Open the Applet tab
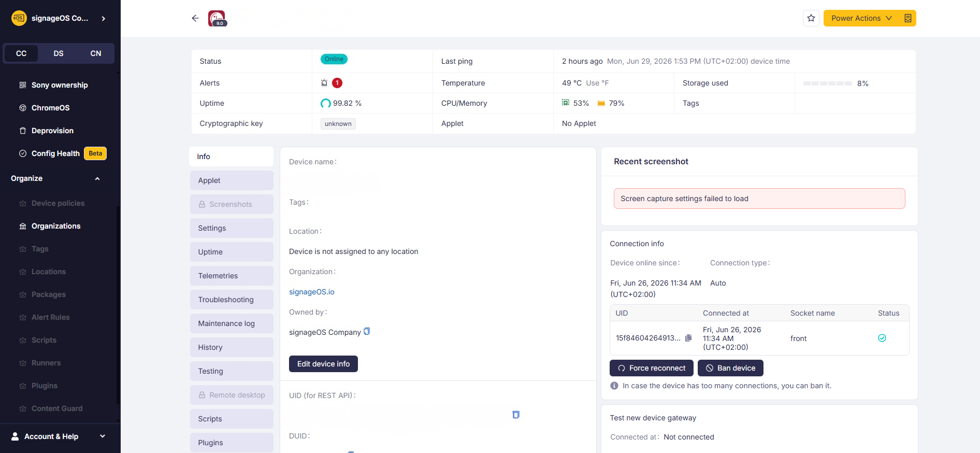This screenshot has height=453, width=980. pyautogui.click(x=232, y=180)
